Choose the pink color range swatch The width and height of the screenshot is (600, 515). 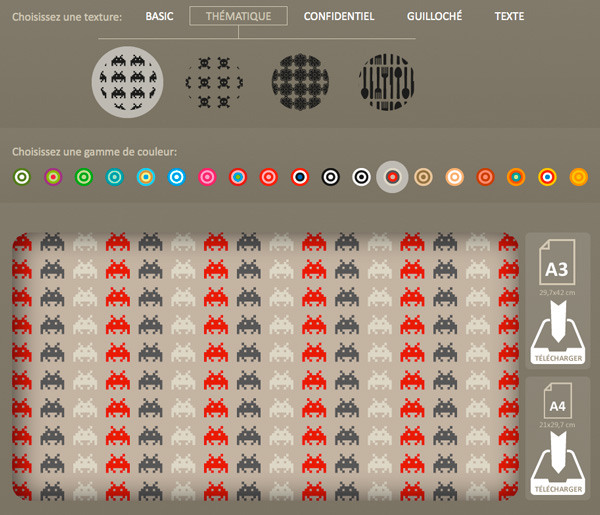207,177
